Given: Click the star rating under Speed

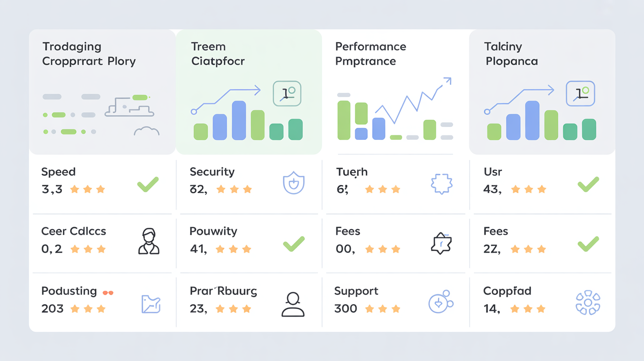Looking at the screenshot, I should coord(87,189).
